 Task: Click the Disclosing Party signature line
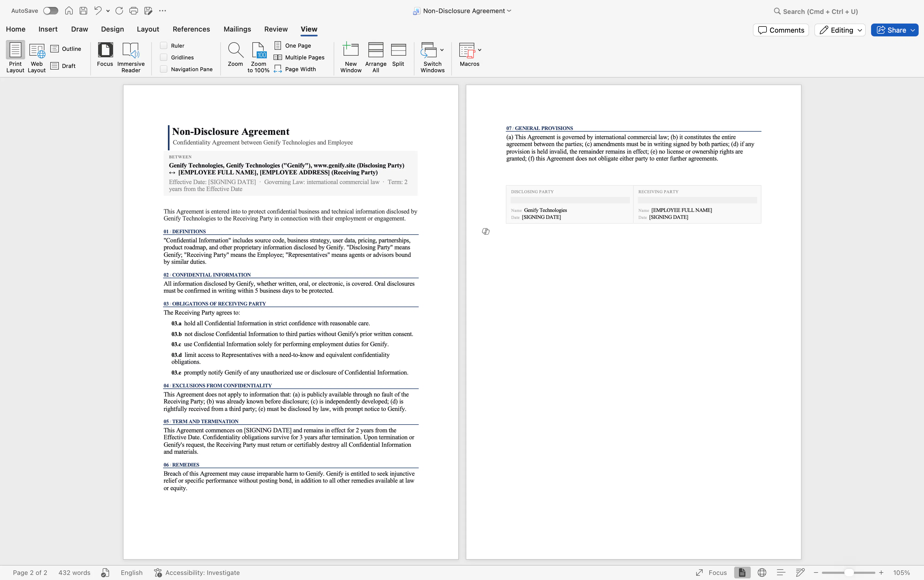(x=570, y=200)
